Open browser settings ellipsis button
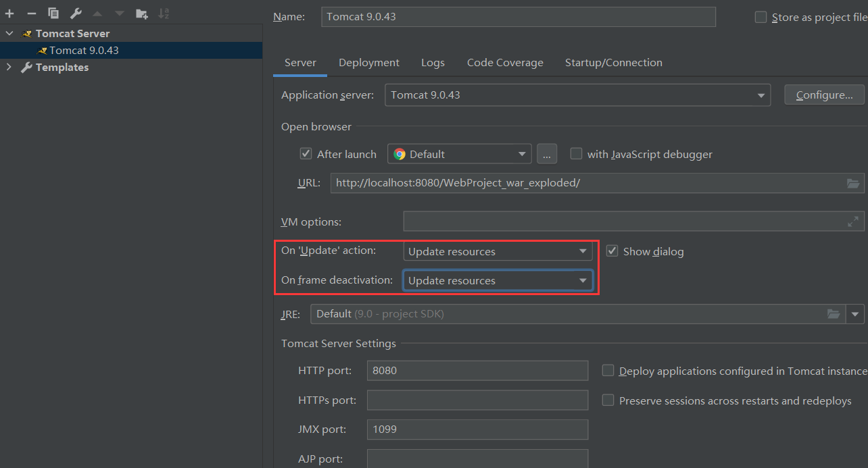The image size is (868, 468). 547,154
